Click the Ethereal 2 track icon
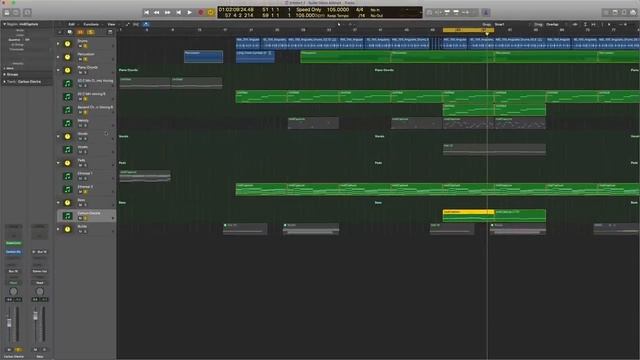 pyautogui.click(x=68, y=189)
